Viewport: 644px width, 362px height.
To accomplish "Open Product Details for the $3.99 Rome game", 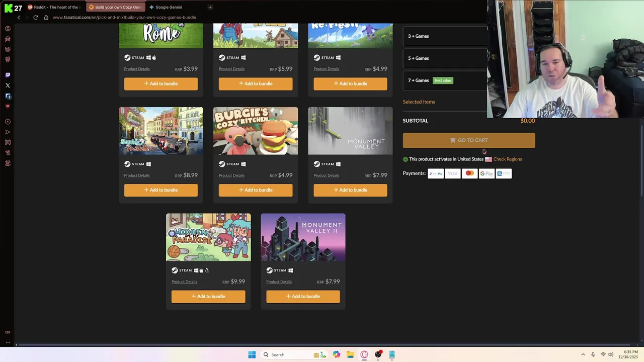I will (137, 69).
